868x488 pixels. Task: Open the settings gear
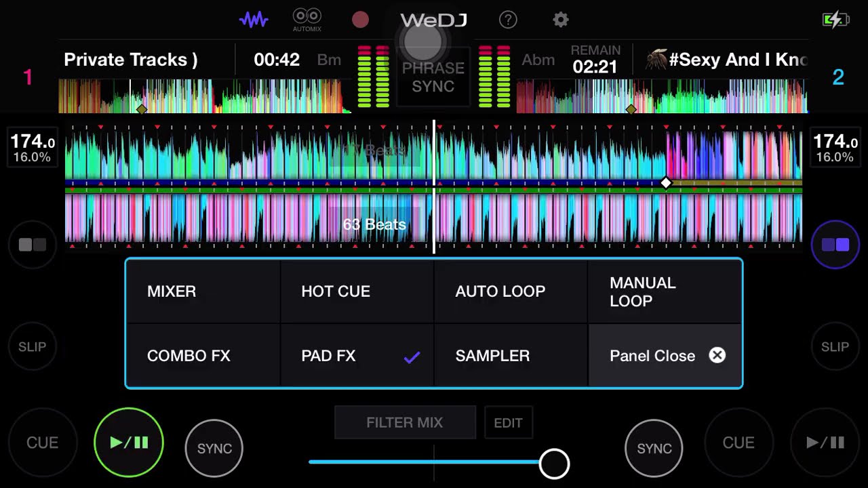pyautogui.click(x=561, y=20)
